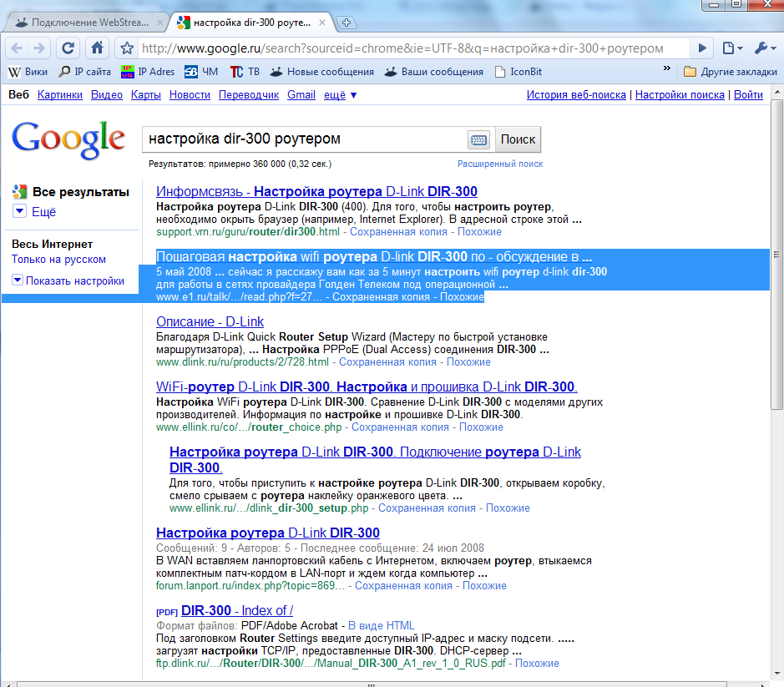
Task: Open the page menu icon
Action: 732,48
